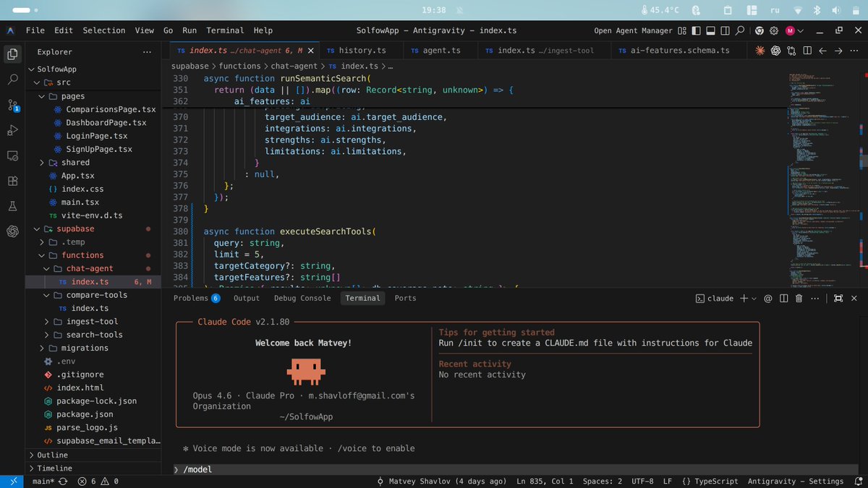Open the ChatGPT icon in activity bar
This screenshot has height=488, width=868.
pyautogui.click(x=12, y=231)
